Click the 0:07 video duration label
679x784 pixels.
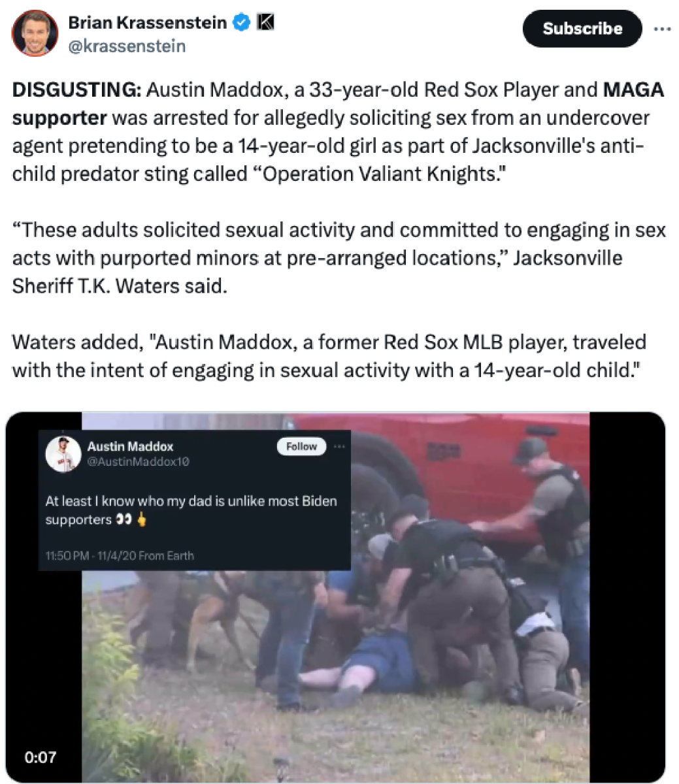(41, 758)
